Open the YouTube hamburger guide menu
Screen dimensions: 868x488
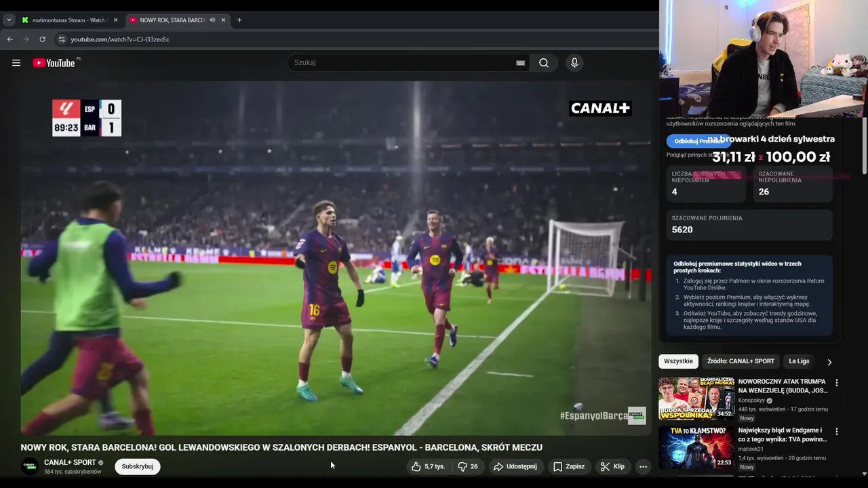[x=16, y=63]
